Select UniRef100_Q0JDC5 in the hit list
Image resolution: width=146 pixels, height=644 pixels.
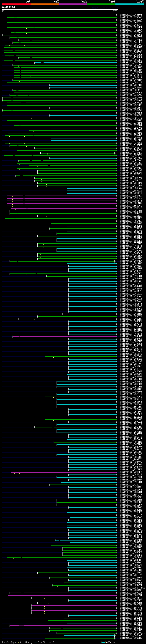pos(131,254)
